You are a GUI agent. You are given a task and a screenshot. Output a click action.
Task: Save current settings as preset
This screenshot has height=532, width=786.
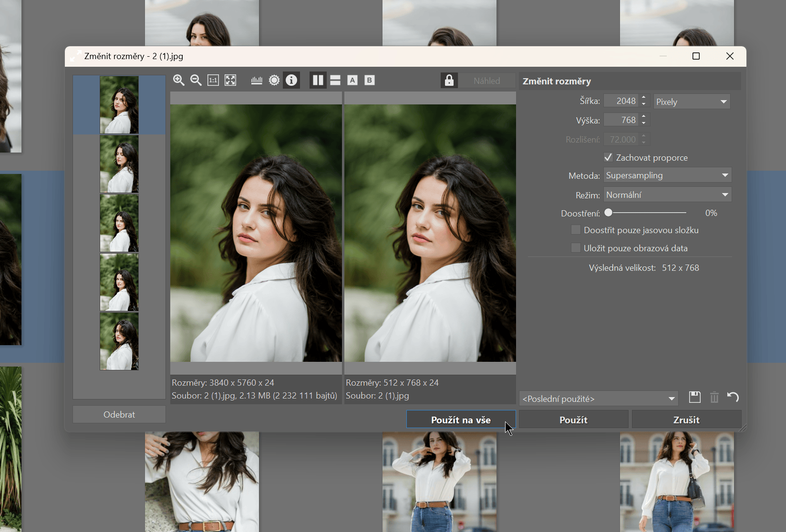(x=695, y=397)
